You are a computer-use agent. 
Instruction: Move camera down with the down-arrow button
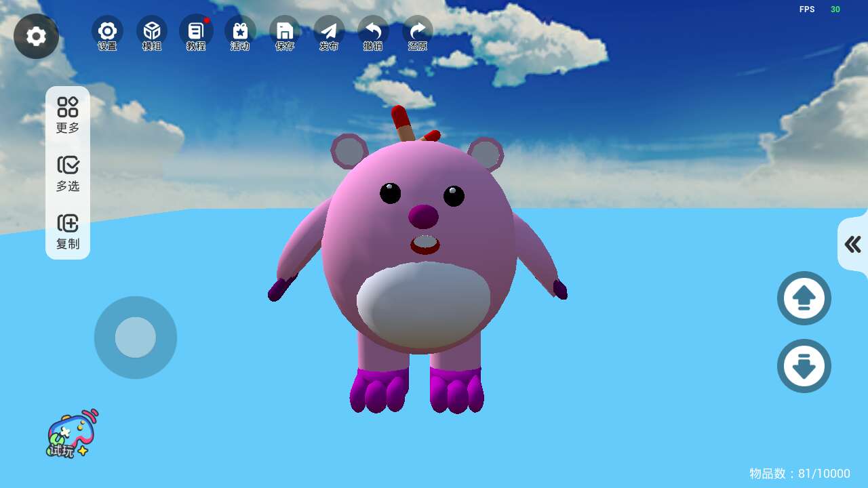pos(804,366)
